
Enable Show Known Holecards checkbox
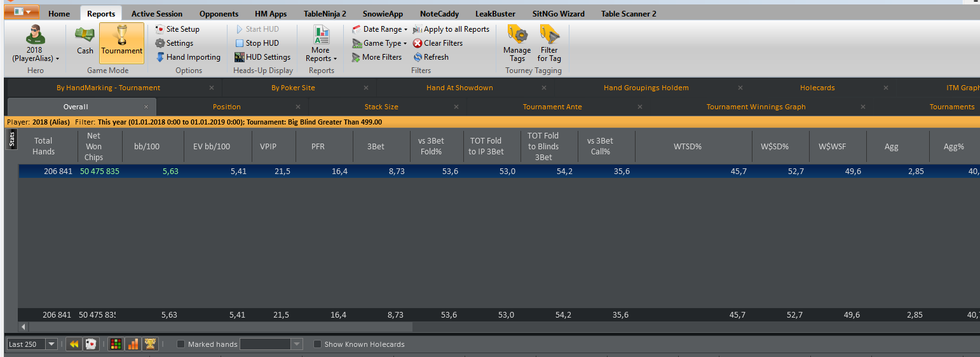(x=318, y=344)
